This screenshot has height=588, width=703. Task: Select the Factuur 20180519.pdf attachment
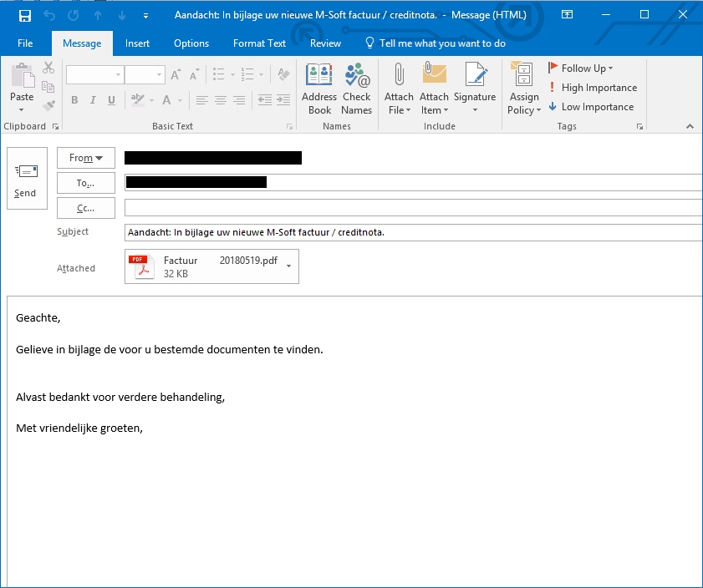211,266
